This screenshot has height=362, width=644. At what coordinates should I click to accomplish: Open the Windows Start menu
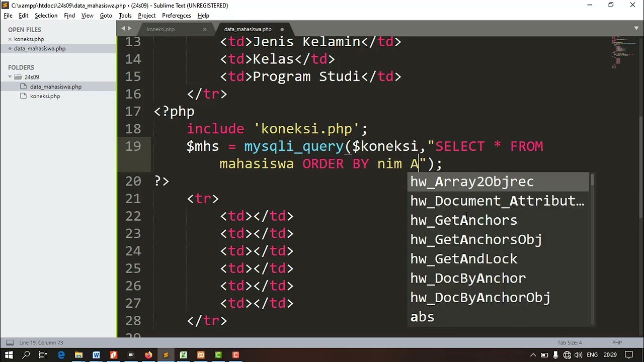tap(9, 355)
